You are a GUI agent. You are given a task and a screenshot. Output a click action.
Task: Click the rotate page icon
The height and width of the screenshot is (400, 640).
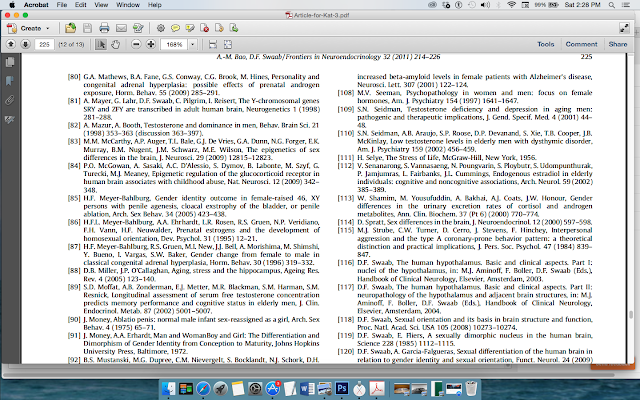click(219, 28)
